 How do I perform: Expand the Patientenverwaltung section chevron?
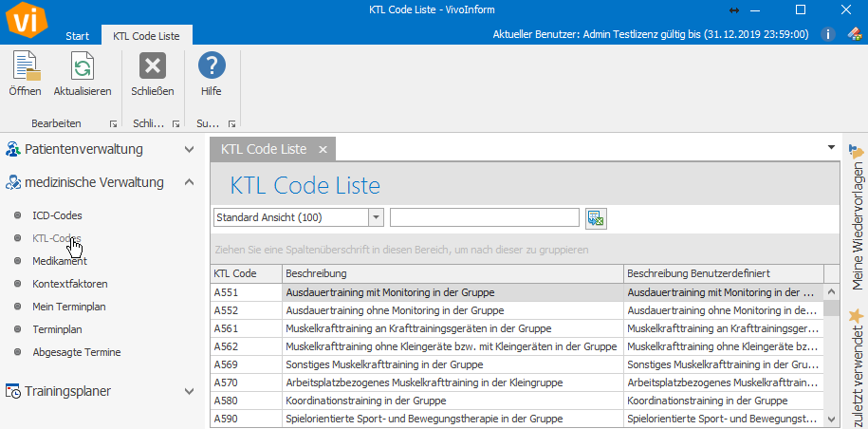[x=190, y=149]
